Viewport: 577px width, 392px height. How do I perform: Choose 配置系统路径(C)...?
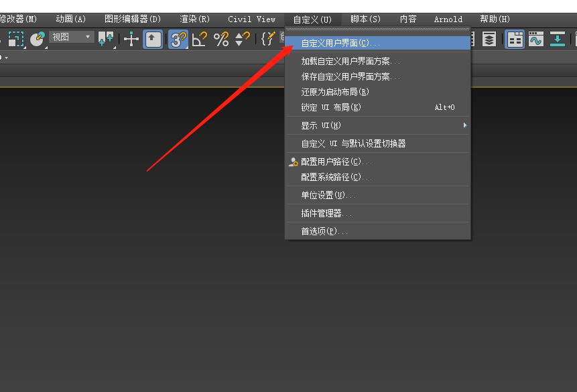[378, 177]
